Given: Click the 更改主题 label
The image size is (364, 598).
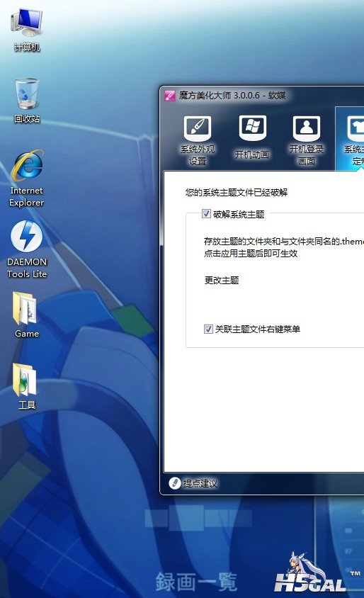Looking at the screenshot, I should tap(222, 281).
